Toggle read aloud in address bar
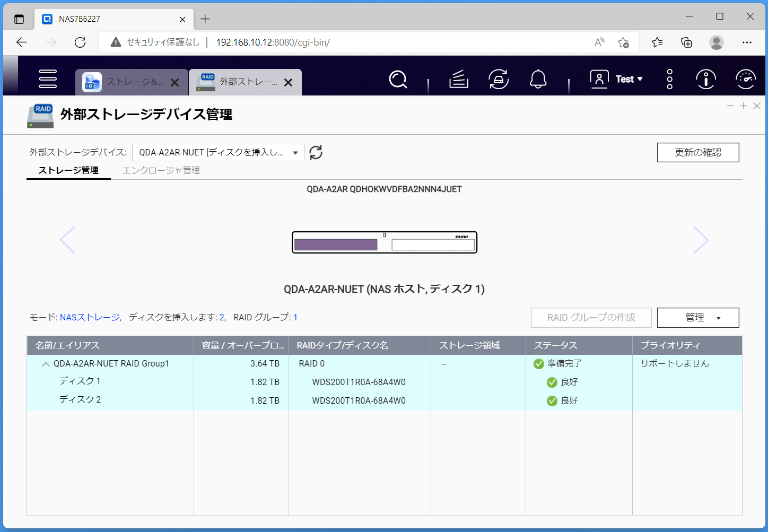 coord(599,42)
